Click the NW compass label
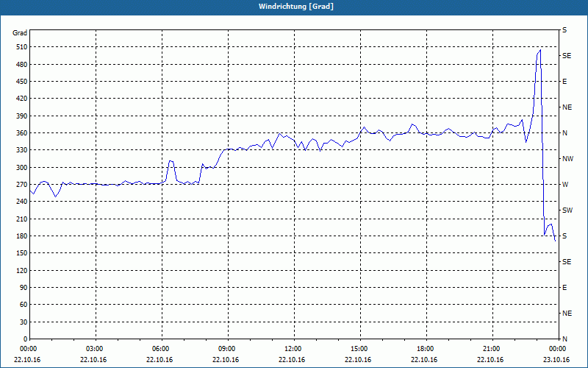588x368 pixels. click(567, 159)
